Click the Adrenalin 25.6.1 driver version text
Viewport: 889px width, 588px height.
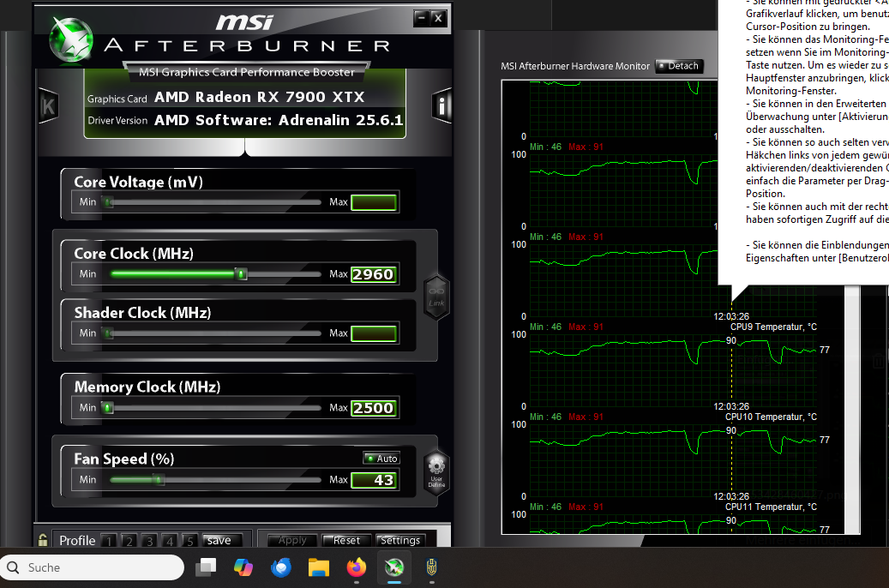coord(279,120)
